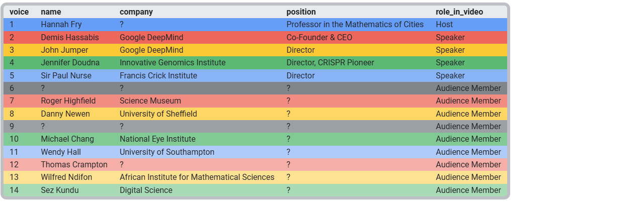Click the 'company' column header
The width and height of the screenshot is (644, 203).
point(136,12)
